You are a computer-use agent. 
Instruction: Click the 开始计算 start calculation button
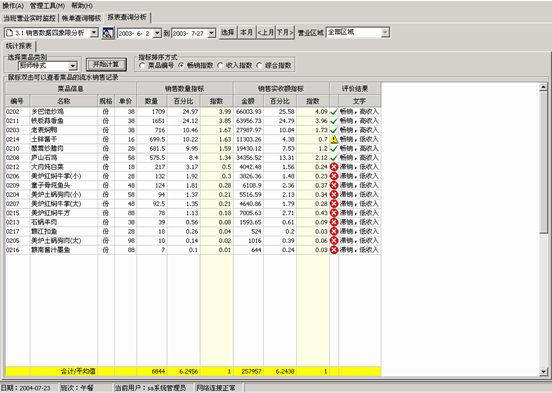point(106,64)
